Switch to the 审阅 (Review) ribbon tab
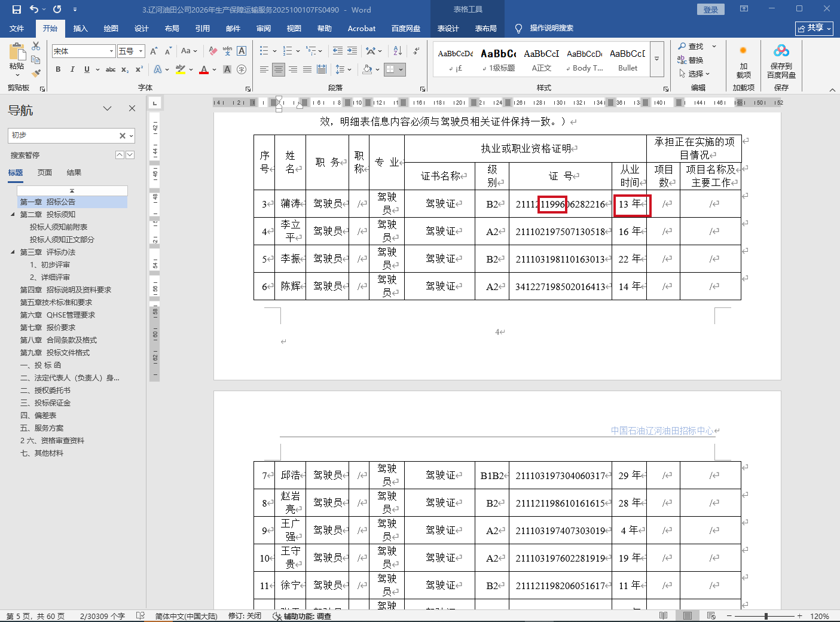Image resolution: width=840 pixels, height=622 pixels. point(264,28)
